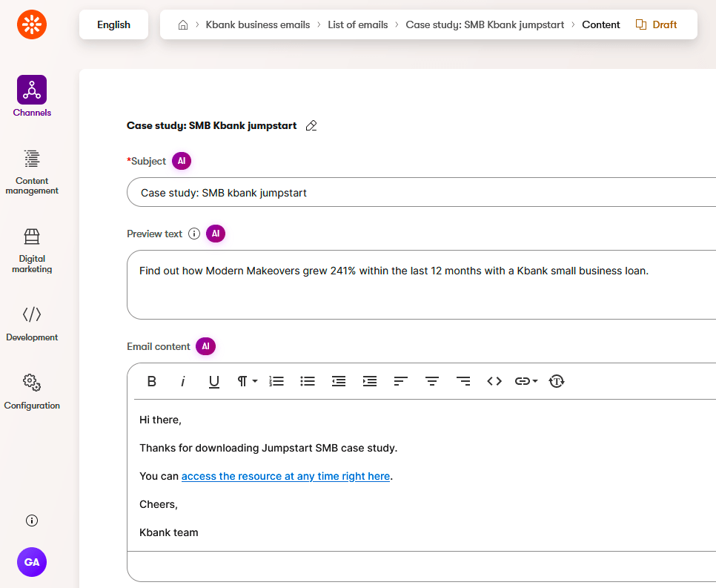Go to Kbank business emails breadcrumb
This screenshot has height=588, width=716.
tap(257, 24)
